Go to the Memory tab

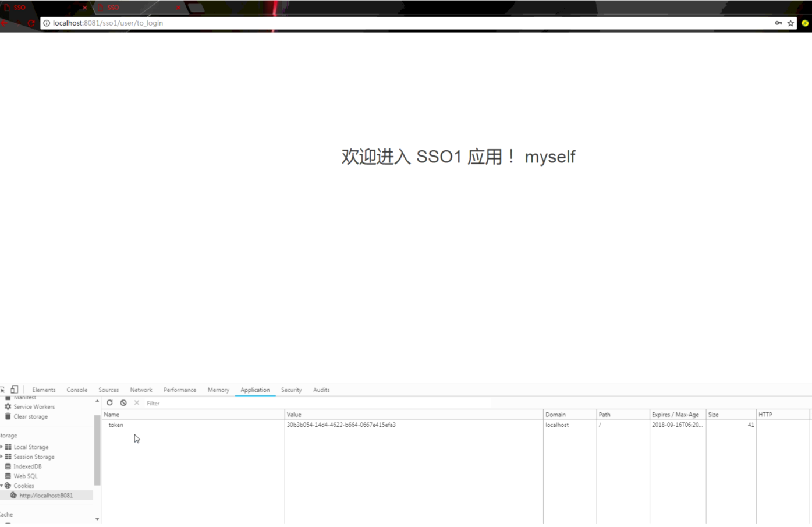pos(218,390)
